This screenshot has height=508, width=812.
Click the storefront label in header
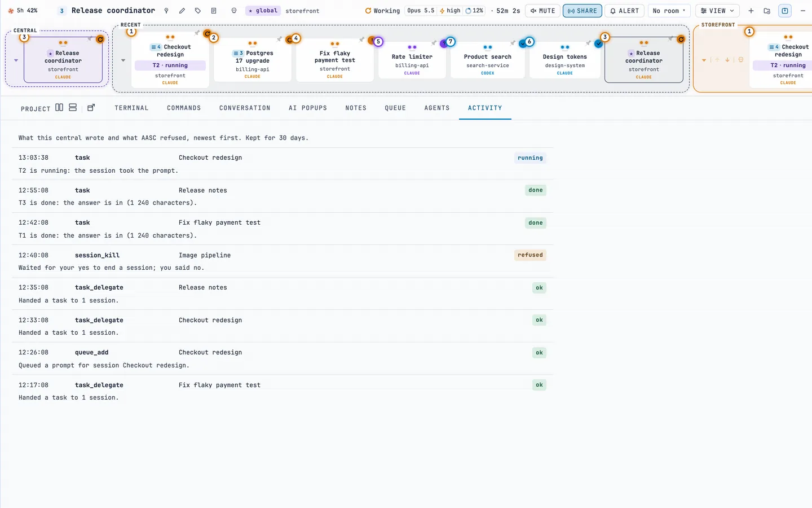pos(302,11)
